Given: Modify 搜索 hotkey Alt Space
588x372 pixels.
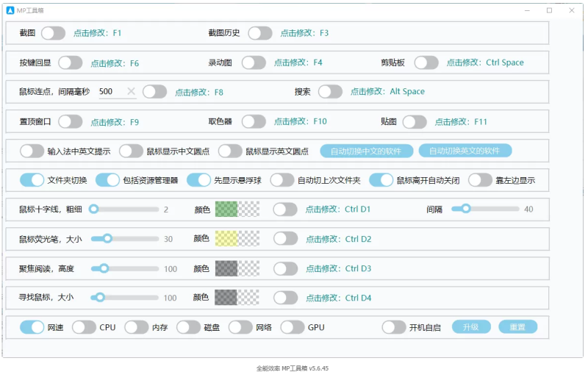Looking at the screenshot, I should click(x=387, y=91).
